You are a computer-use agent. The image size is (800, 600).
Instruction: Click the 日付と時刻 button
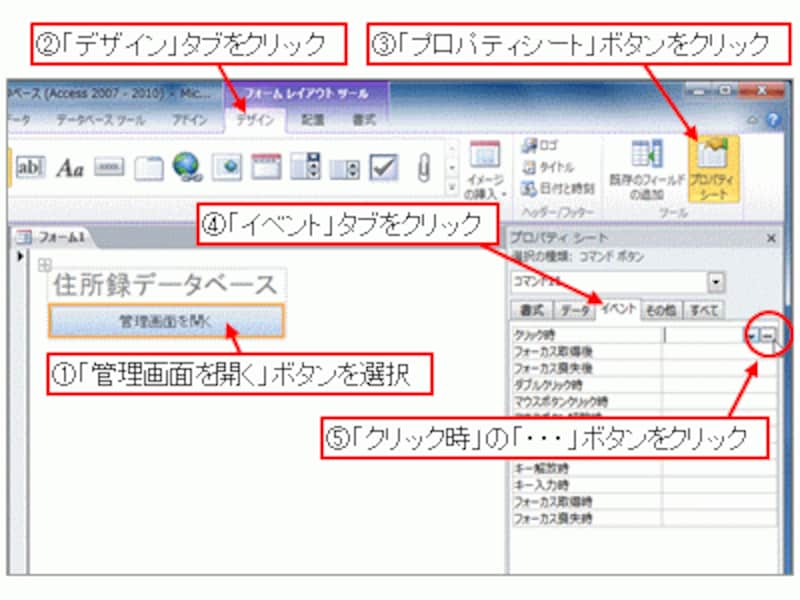coord(558,188)
